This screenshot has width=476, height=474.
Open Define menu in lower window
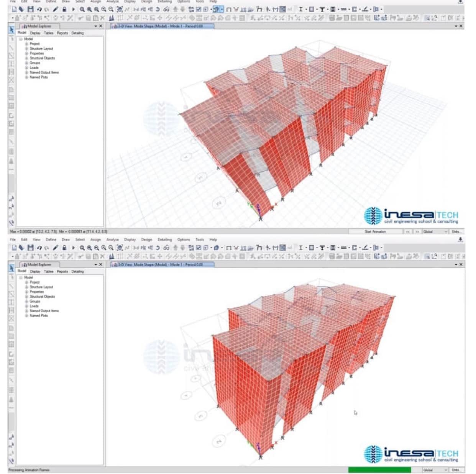(x=51, y=239)
